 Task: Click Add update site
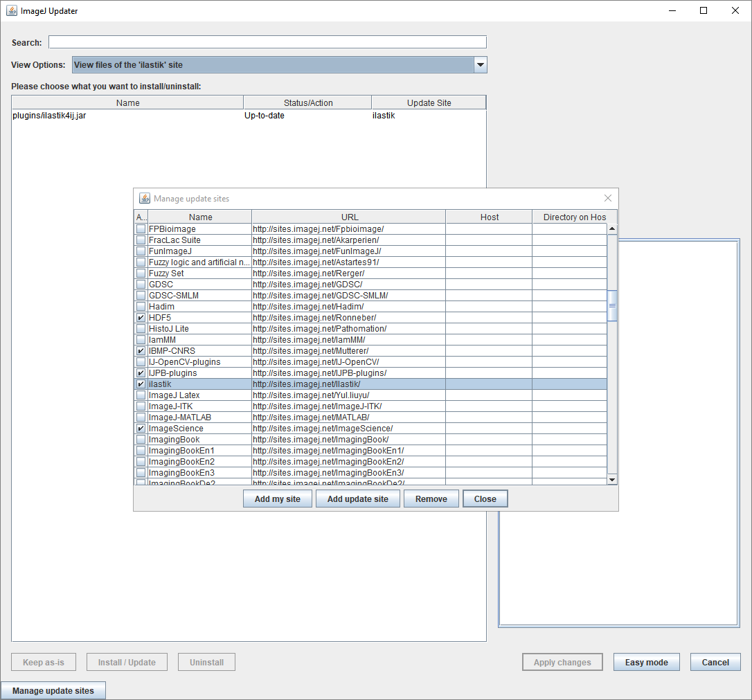[x=357, y=499]
